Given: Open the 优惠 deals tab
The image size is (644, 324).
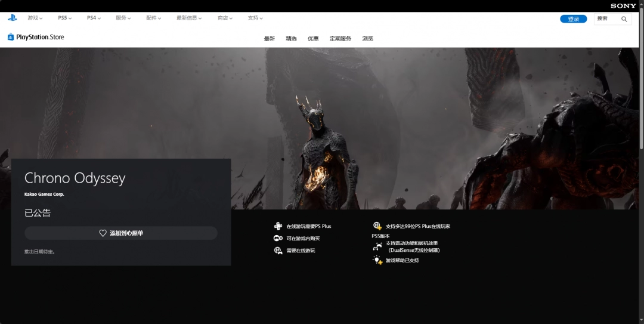Looking at the screenshot, I should click(x=313, y=39).
